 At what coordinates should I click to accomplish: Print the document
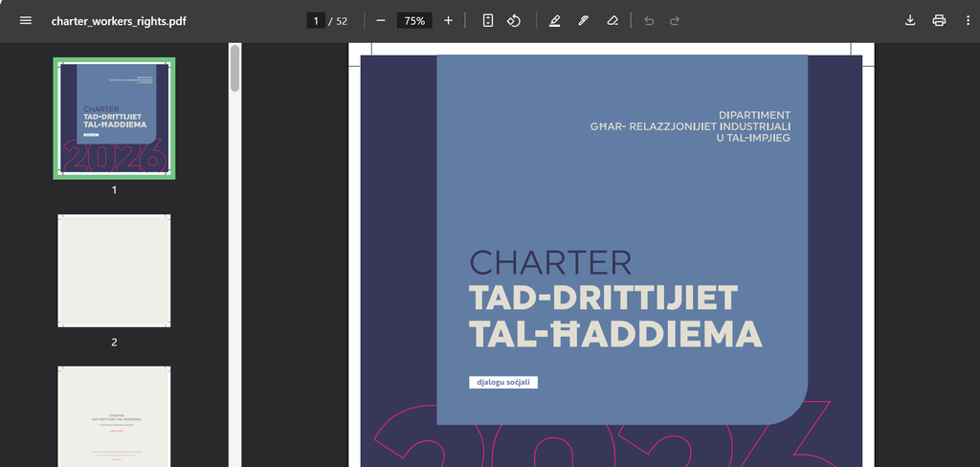click(x=939, y=21)
